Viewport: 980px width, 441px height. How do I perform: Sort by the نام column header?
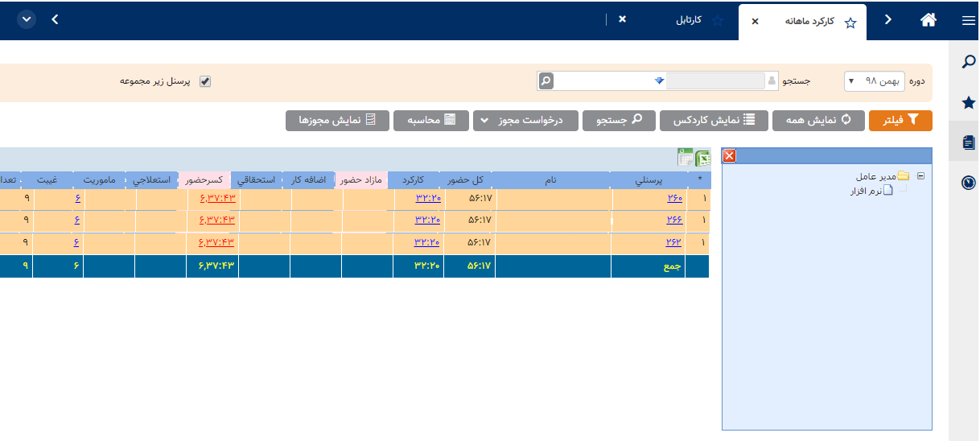550,180
